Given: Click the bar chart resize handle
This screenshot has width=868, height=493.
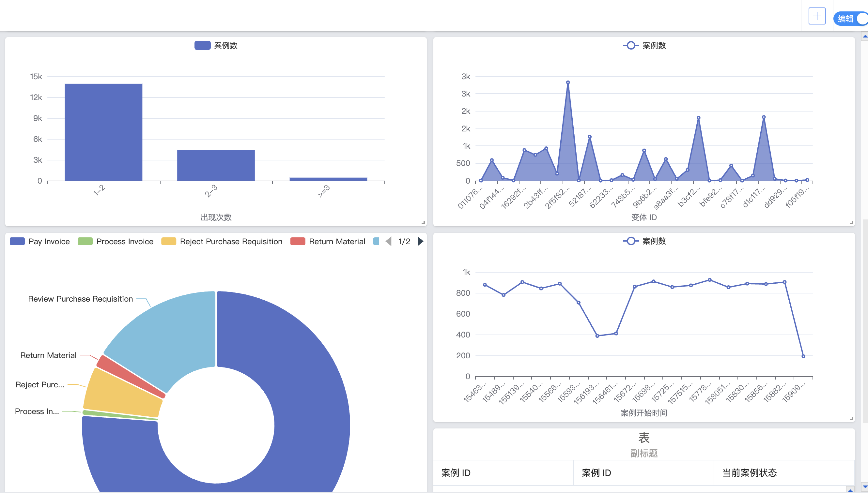Looking at the screenshot, I should click(423, 223).
